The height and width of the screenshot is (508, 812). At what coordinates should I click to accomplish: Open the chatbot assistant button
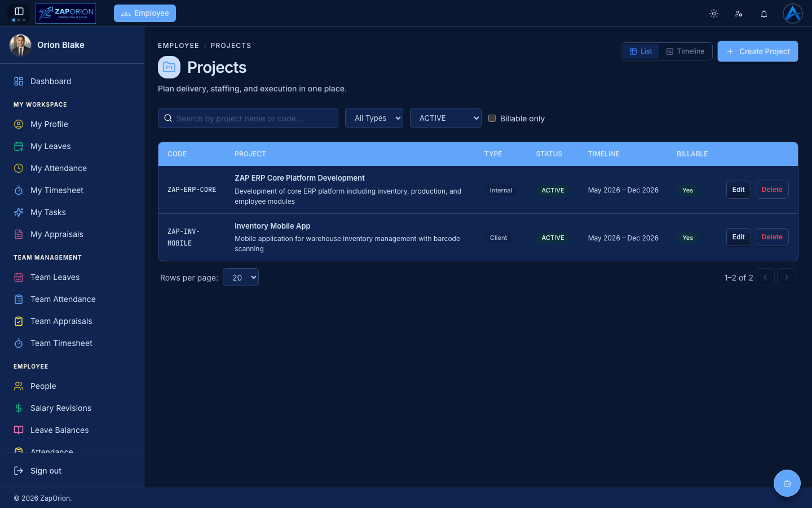point(787,483)
